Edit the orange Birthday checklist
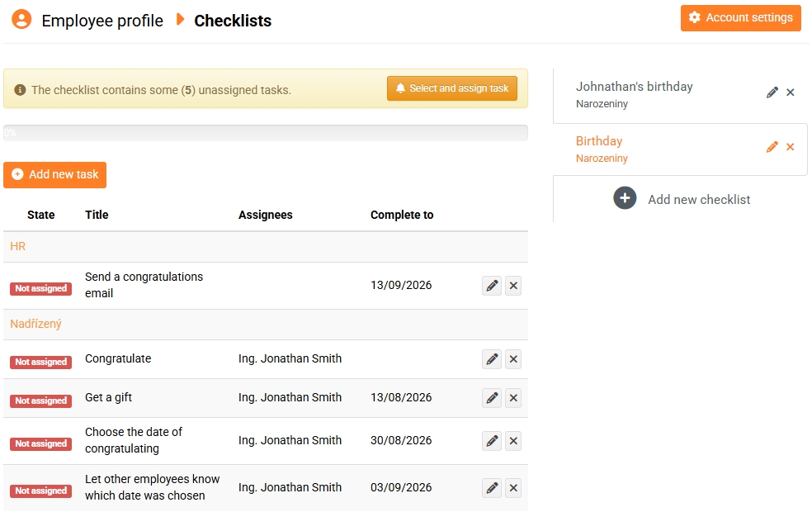This screenshot has width=812, height=531. [x=772, y=147]
